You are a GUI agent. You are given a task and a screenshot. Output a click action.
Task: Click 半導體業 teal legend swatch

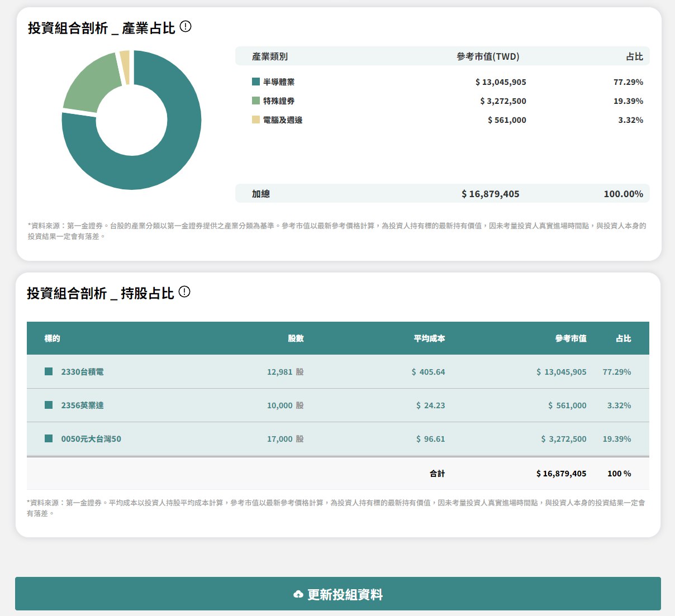[256, 82]
